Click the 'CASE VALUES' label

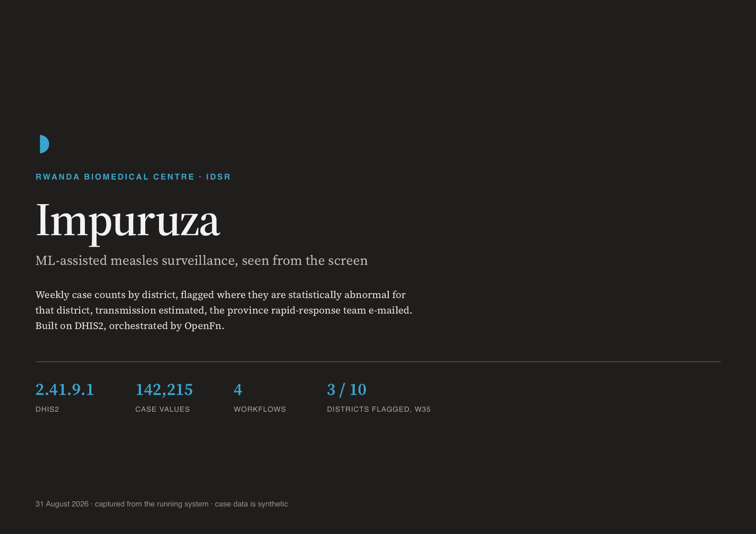click(x=162, y=410)
